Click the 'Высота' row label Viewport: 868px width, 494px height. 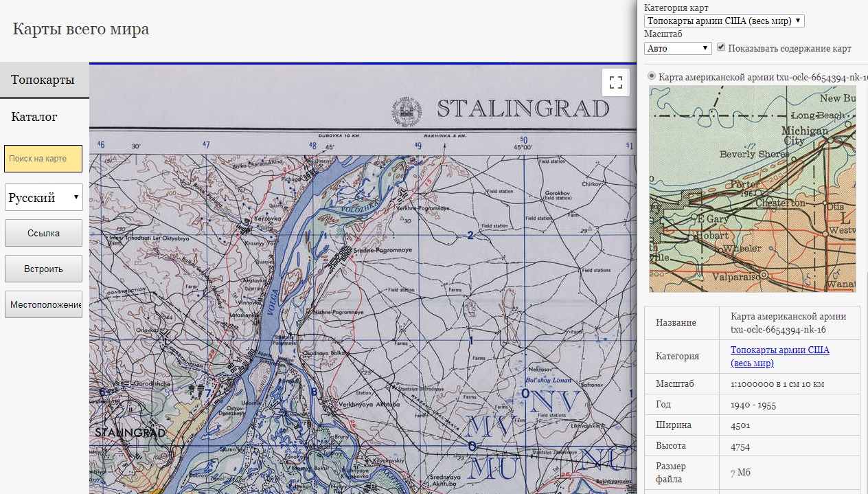[671, 446]
